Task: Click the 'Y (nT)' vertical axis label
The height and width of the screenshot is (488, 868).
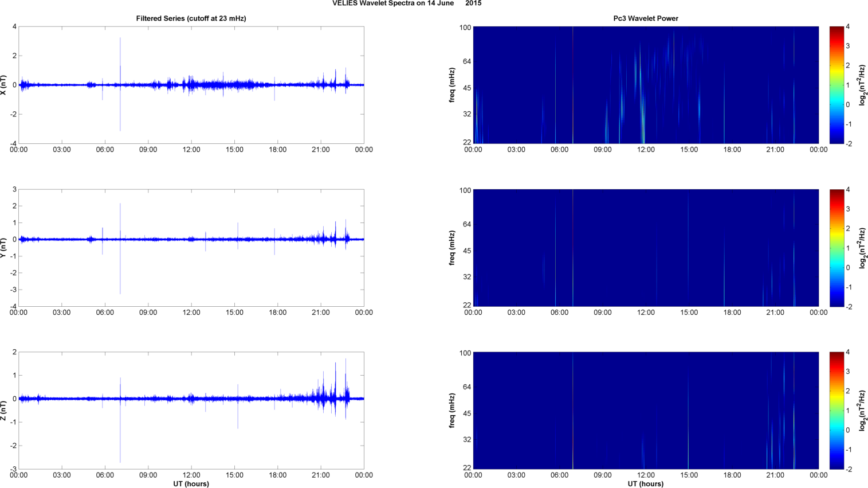Action: (x=4, y=248)
